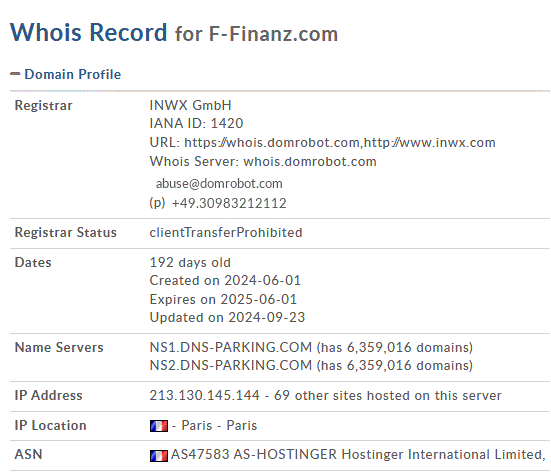Image resolution: width=551 pixels, height=473 pixels.
Task: Select the Created on 2024-06-01 date
Action: click(225, 280)
